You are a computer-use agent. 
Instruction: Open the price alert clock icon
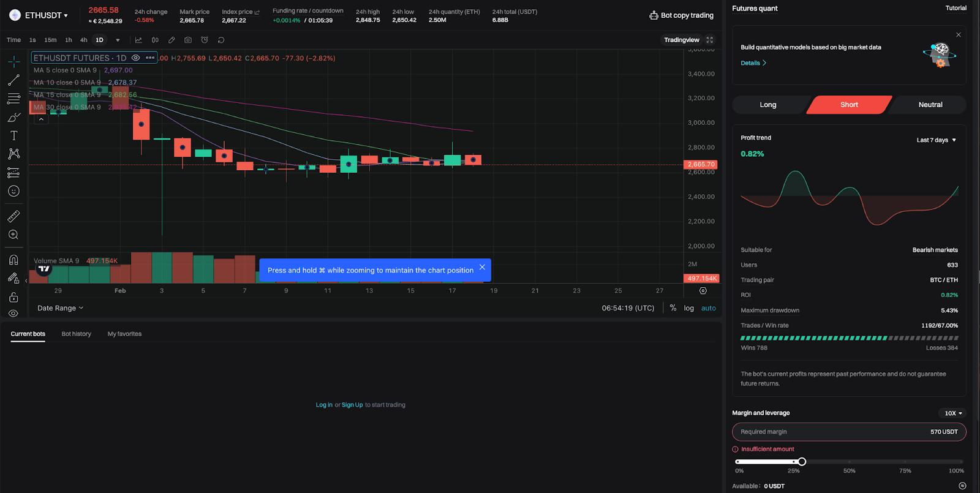(205, 40)
